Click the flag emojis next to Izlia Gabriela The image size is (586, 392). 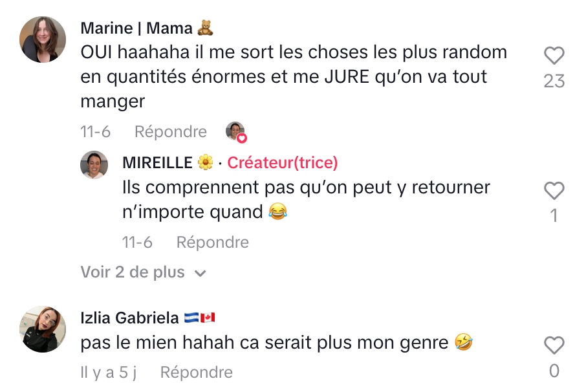coord(199,318)
